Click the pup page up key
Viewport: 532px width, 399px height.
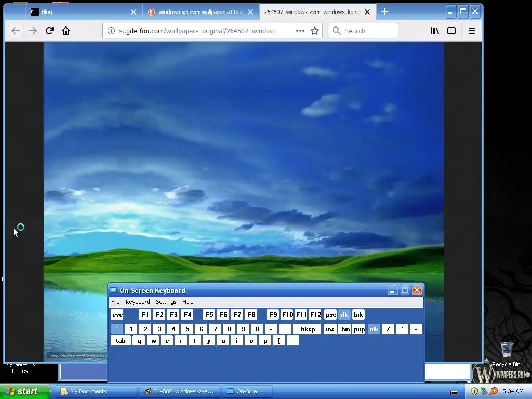pos(359,329)
